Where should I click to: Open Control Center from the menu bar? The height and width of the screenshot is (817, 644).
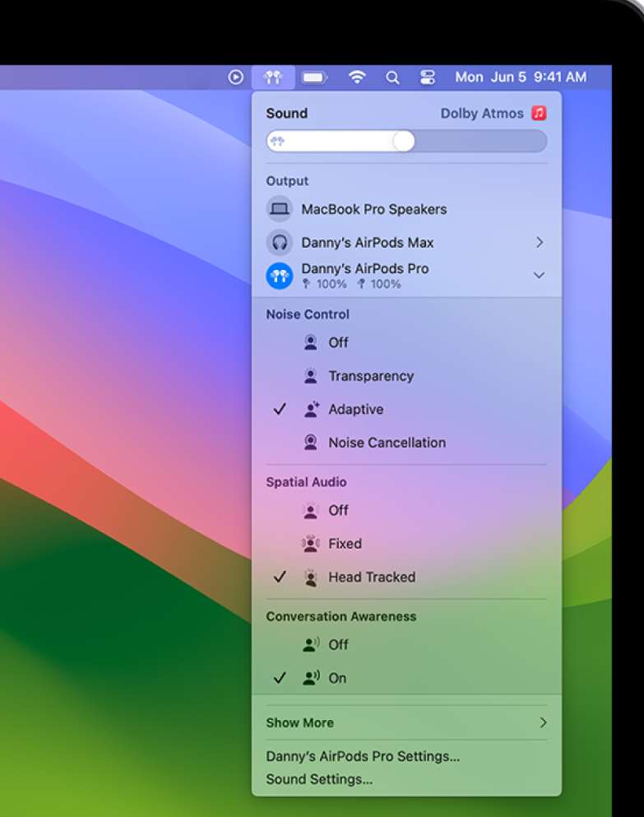pos(428,77)
